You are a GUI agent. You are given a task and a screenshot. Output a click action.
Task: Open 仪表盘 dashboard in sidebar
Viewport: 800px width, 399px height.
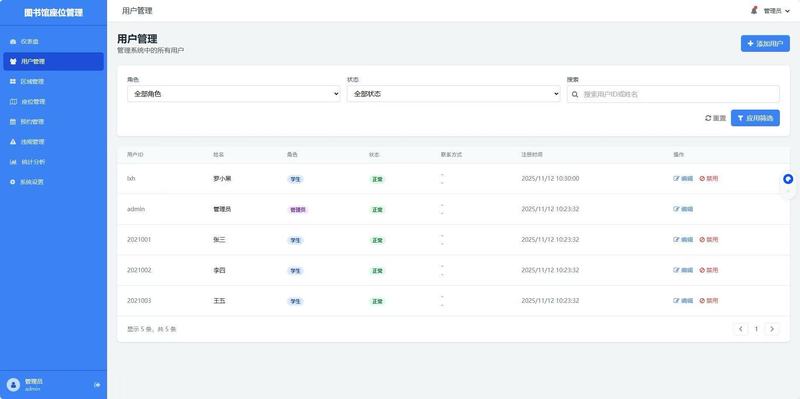[x=53, y=41]
